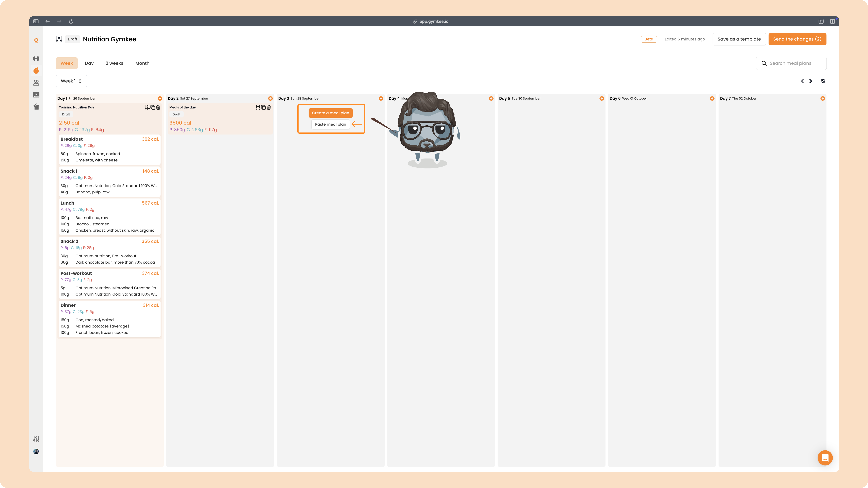Switch to the Month view tab
The image size is (868, 488).
pyautogui.click(x=142, y=63)
